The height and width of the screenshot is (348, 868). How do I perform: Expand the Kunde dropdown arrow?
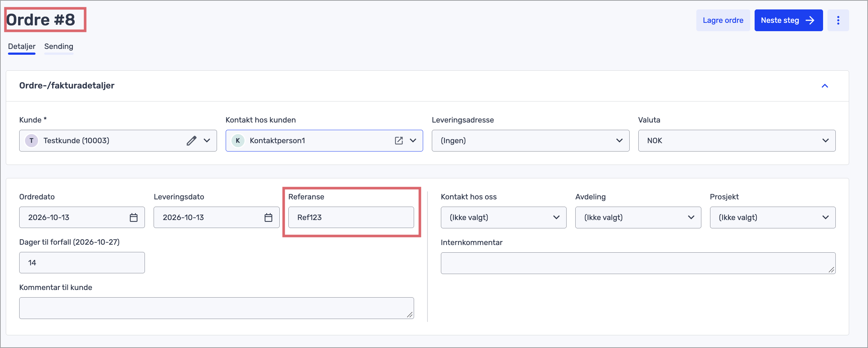tap(207, 141)
